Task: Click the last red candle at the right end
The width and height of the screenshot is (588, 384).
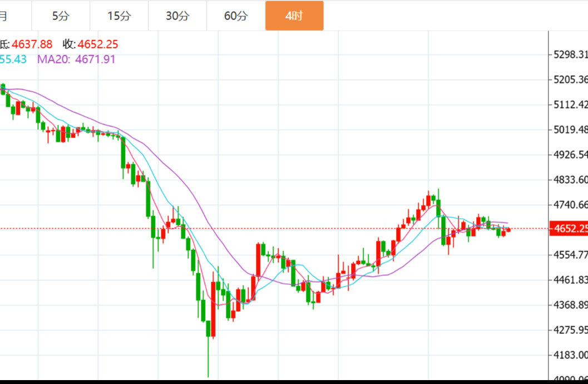Action: [508, 230]
